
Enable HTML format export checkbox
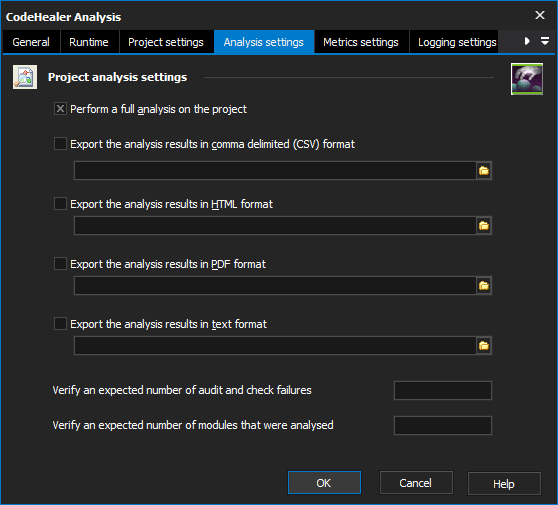tap(60, 204)
